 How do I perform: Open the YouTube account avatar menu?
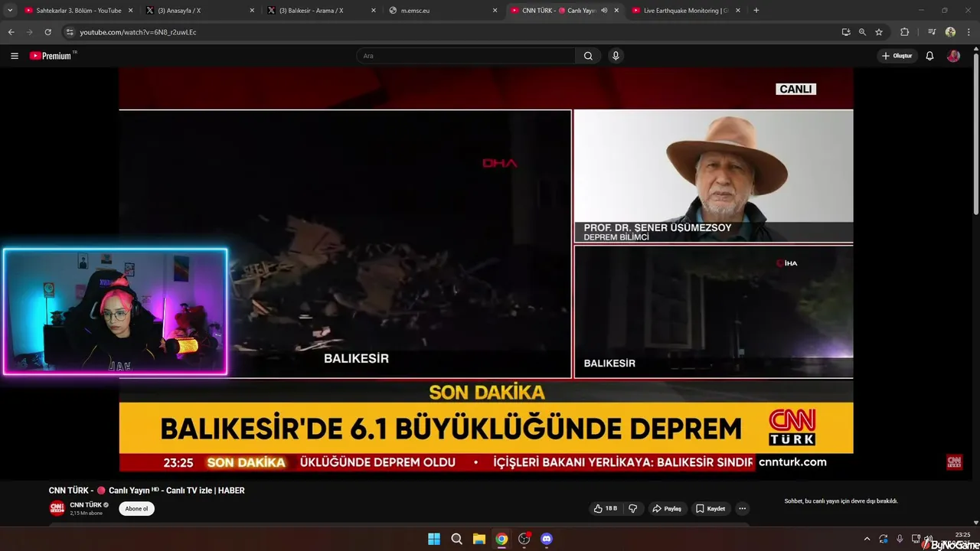(953, 56)
